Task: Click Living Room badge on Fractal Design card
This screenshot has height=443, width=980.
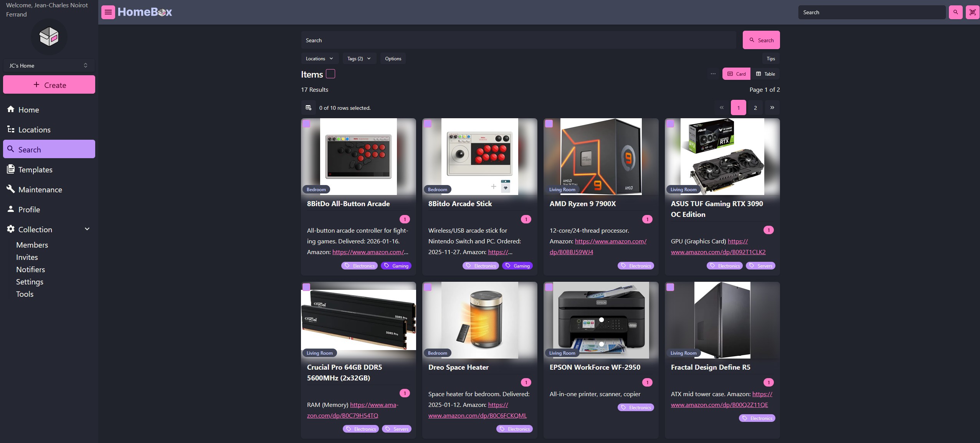Action: click(683, 353)
